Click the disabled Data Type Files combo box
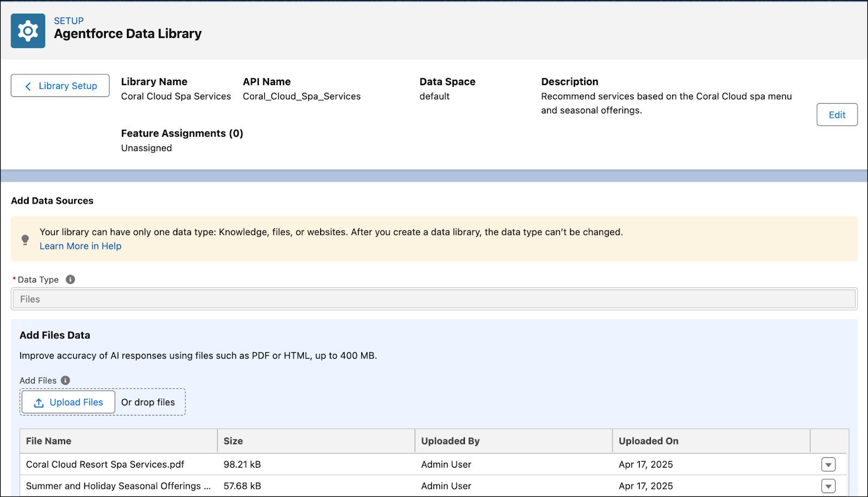The image size is (868, 497). (434, 299)
